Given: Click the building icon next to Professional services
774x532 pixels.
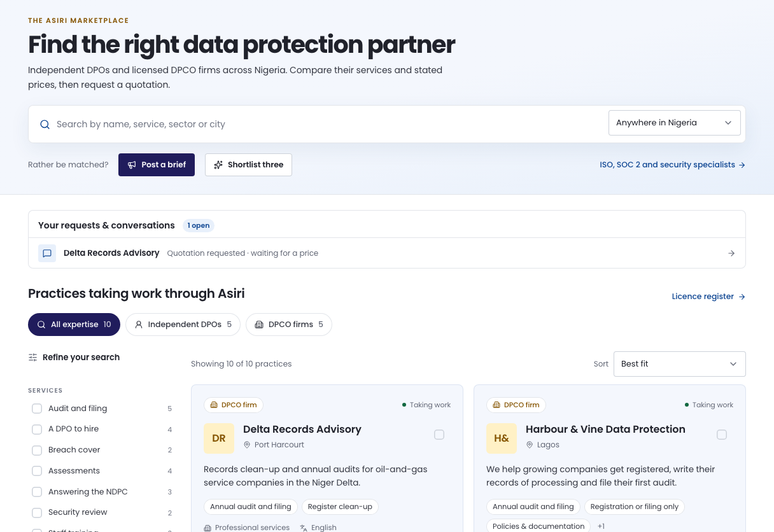Looking at the screenshot, I should point(208,528).
